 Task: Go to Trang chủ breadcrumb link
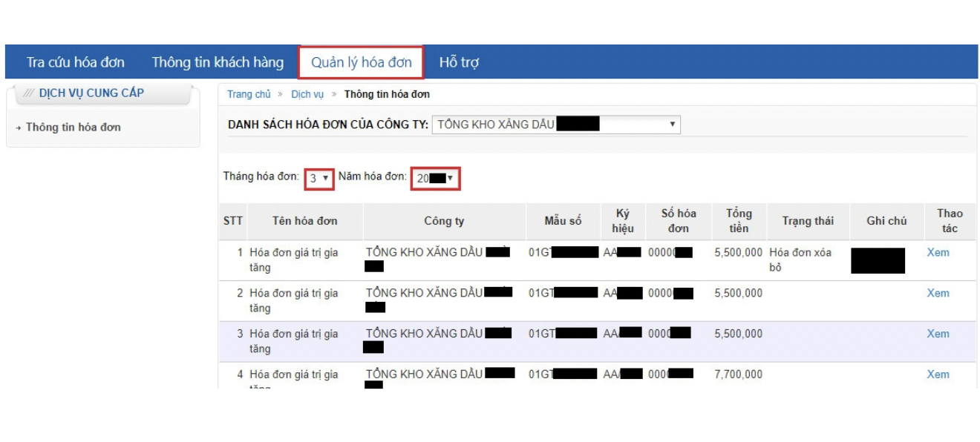249,94
